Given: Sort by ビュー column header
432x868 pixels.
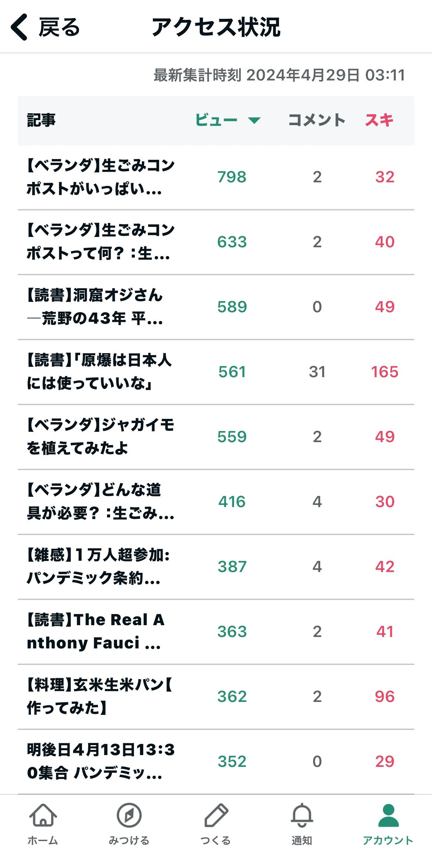Looking at the screenshot, I should [216, 120].
